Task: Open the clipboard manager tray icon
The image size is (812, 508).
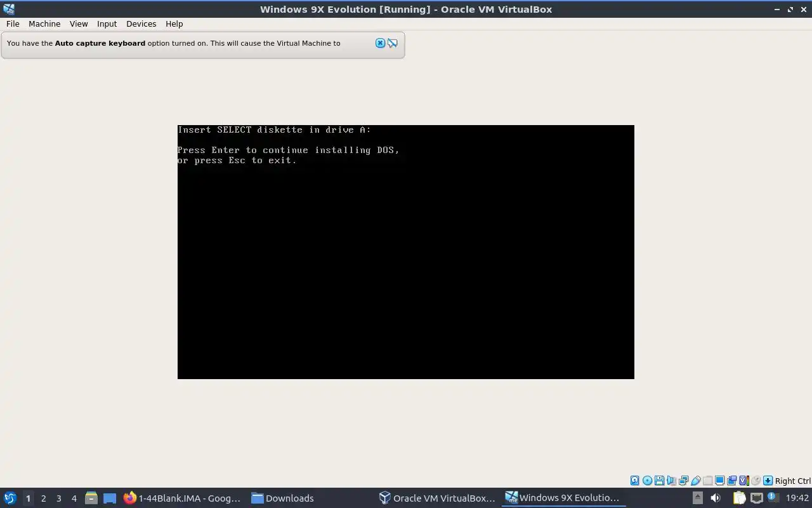Action: pos(739,498)
